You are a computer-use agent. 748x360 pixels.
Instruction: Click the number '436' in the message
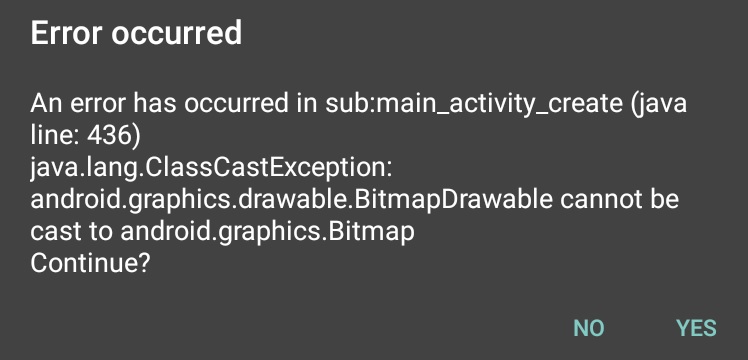tap(108, 136)
